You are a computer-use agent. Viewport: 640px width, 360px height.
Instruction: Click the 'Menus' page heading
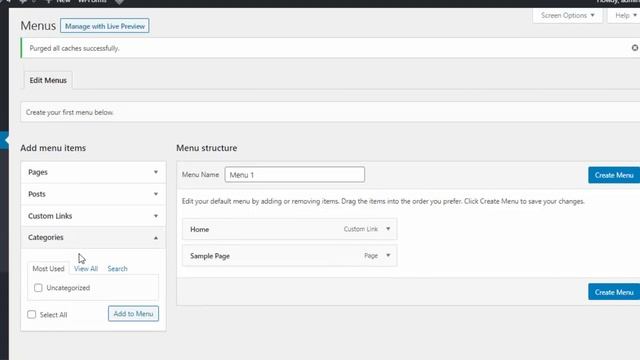click(x=38, y=26)
